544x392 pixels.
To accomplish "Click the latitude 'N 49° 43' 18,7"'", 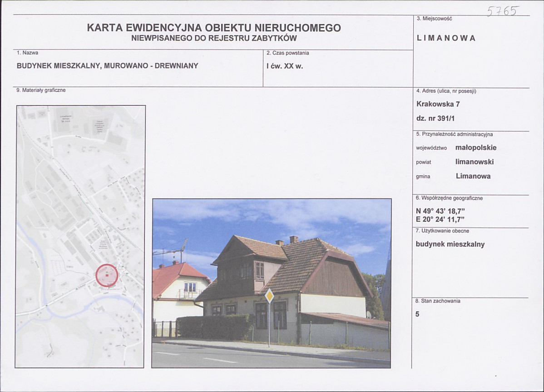I will pos(440,211).
